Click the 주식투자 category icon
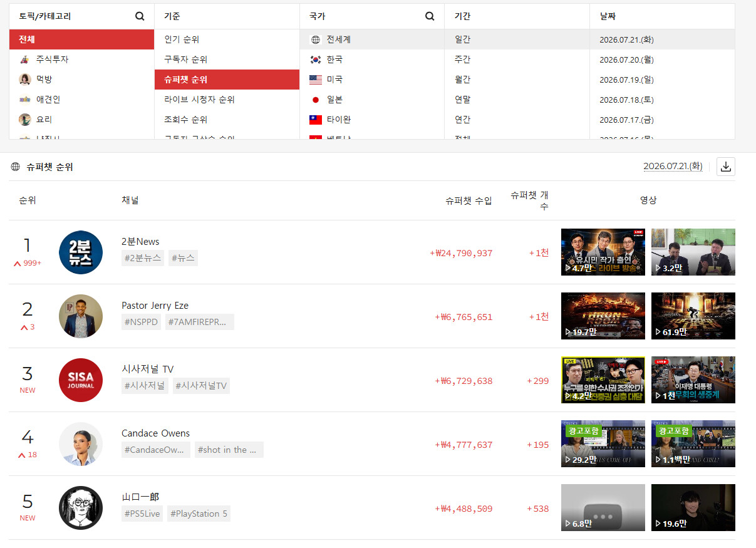The height and width of the screenshot is (548, 756). click(24, 59)
